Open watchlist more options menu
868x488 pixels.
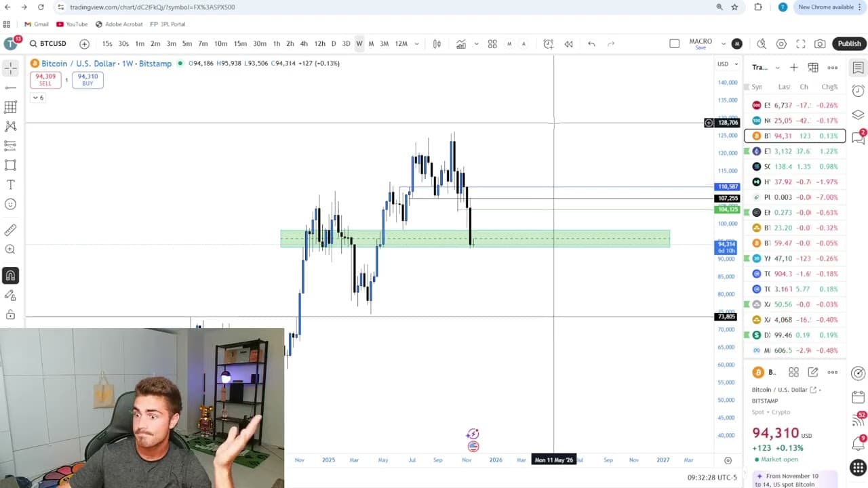(x=833, y=68)
